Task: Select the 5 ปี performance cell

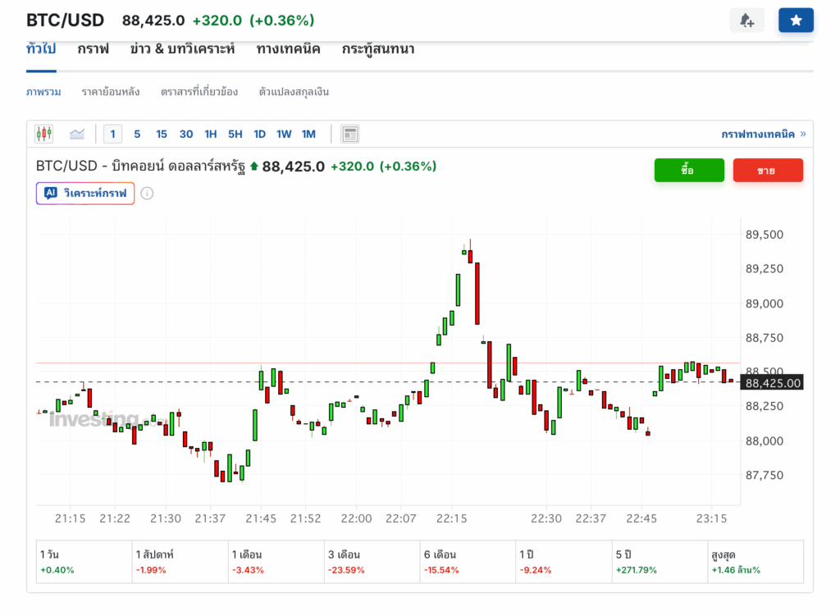Action: (659, 562)
